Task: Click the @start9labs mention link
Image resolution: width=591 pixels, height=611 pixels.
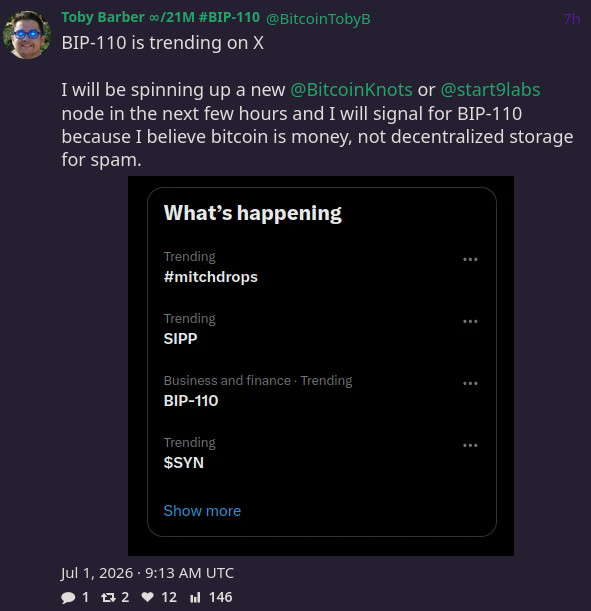Action: 490,90
